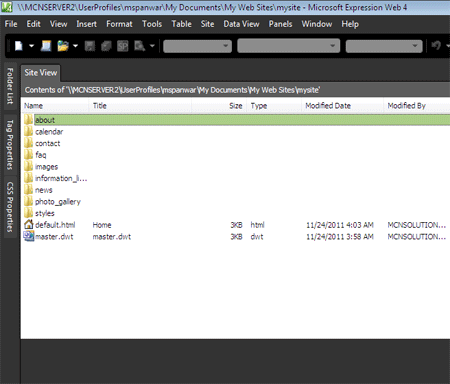
Task: Open the View menu
Action: coord(58,24)
